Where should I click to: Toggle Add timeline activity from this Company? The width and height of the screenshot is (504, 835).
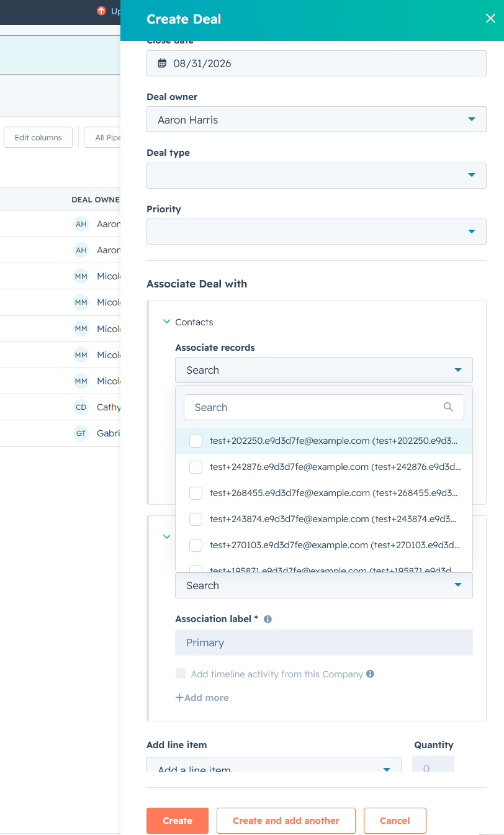[x=181, y=674]
